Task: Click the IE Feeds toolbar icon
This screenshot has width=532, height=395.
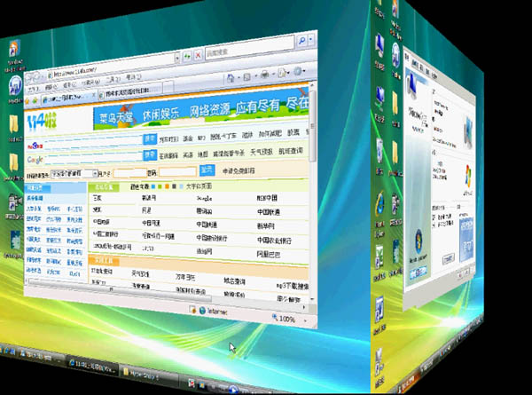Action: pyautogui.click(x=247, y=76)
